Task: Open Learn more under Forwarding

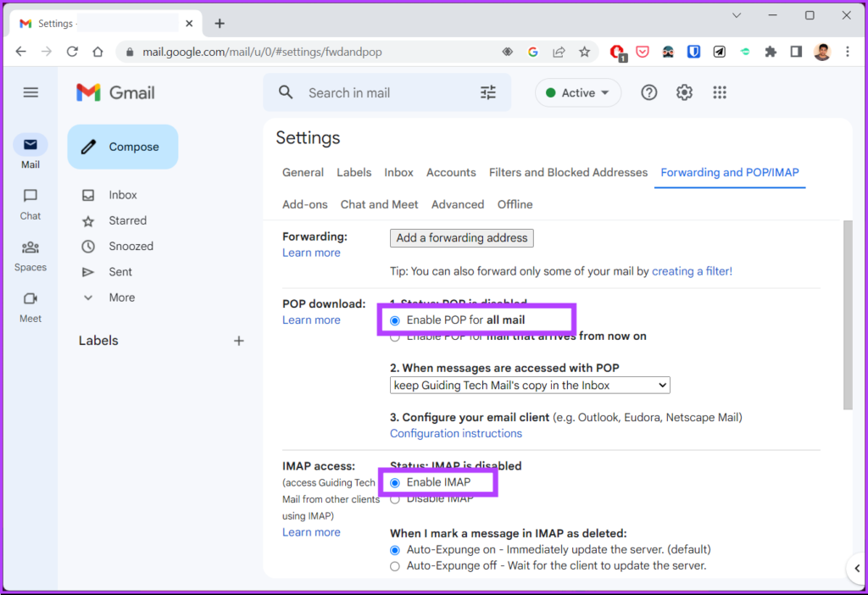Action: (311, 253)
